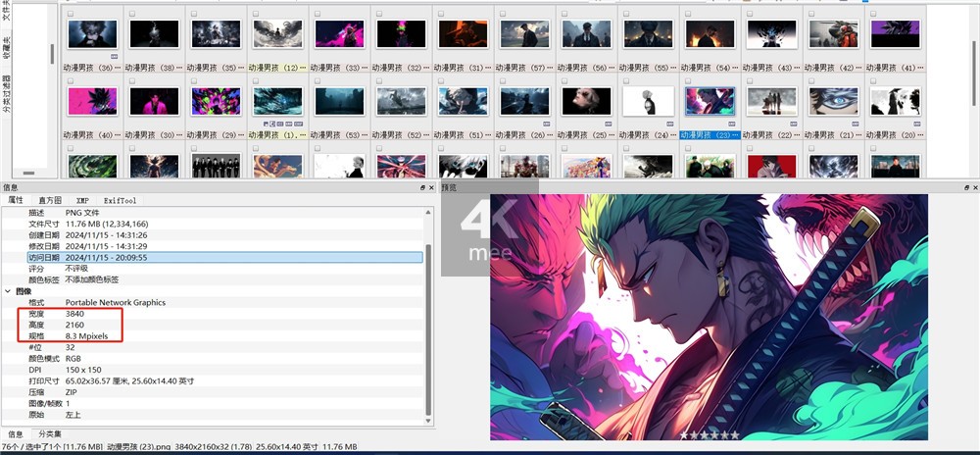
Task: Select thumbnail 动漫男孩 (52)
Action: tap(401, 101)
